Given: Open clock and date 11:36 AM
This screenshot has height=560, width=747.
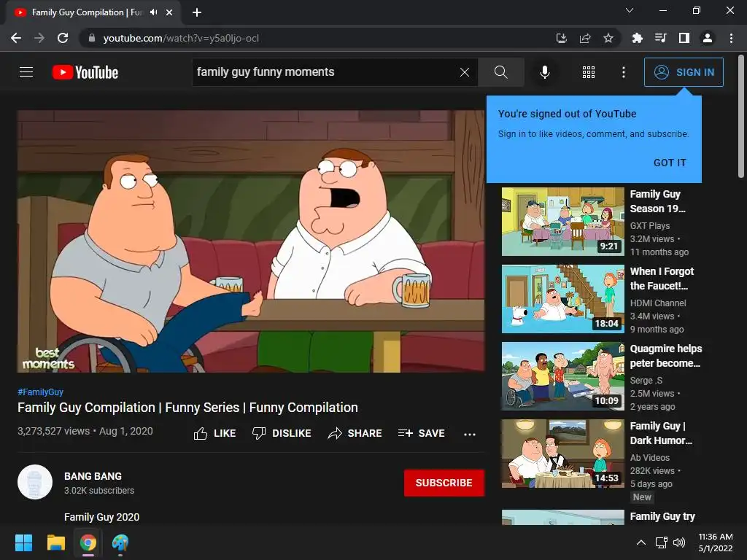Looking at the screenshot, I should click(715, 542).
